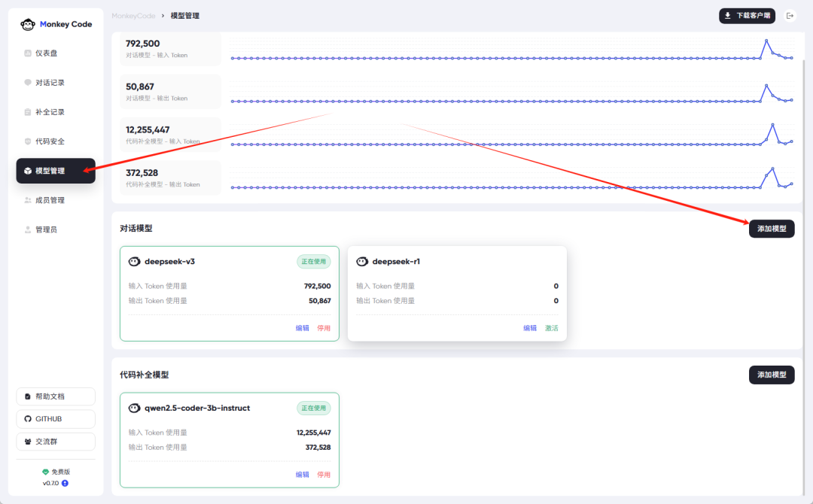The width and height of the screenshot is (813, 504).
Task: Add a model in 代码补全模型 section
Action: pyautogui.click(x=772, y=375)
